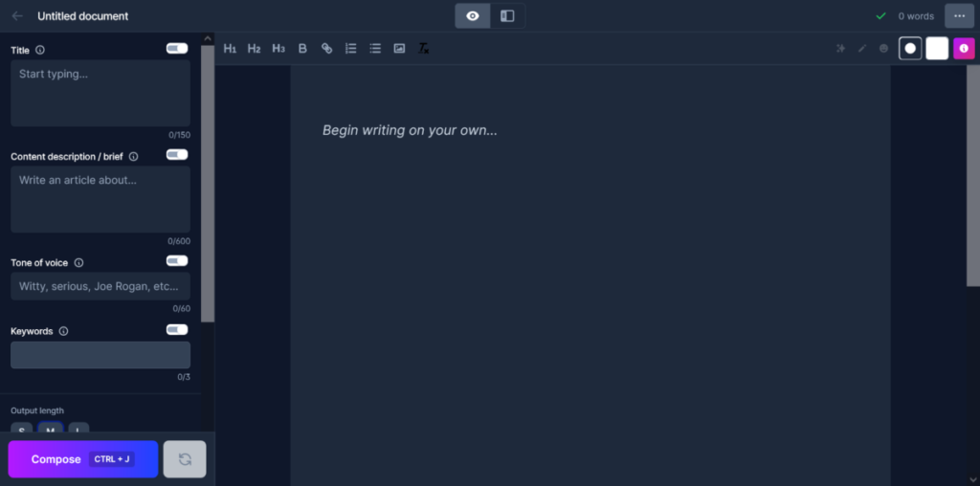Viewport: 980px width, 486px height.
Task: Click the 0/150 title character counter
Action: pyautogui.click(x=179, y=135)
